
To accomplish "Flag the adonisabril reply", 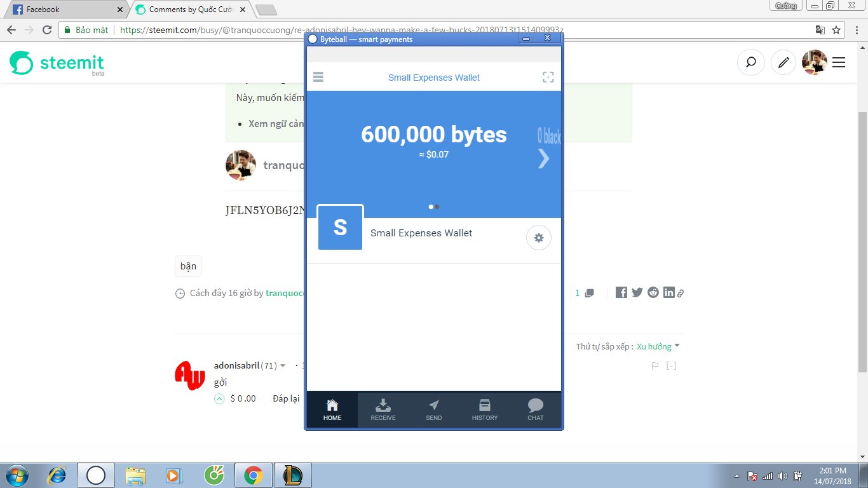I will (655, 365).
